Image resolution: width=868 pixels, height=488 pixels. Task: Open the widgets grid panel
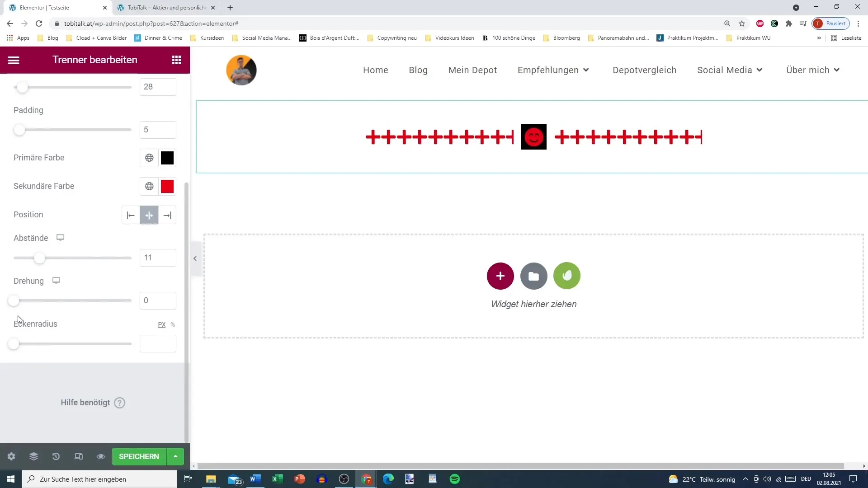(176, 60)
